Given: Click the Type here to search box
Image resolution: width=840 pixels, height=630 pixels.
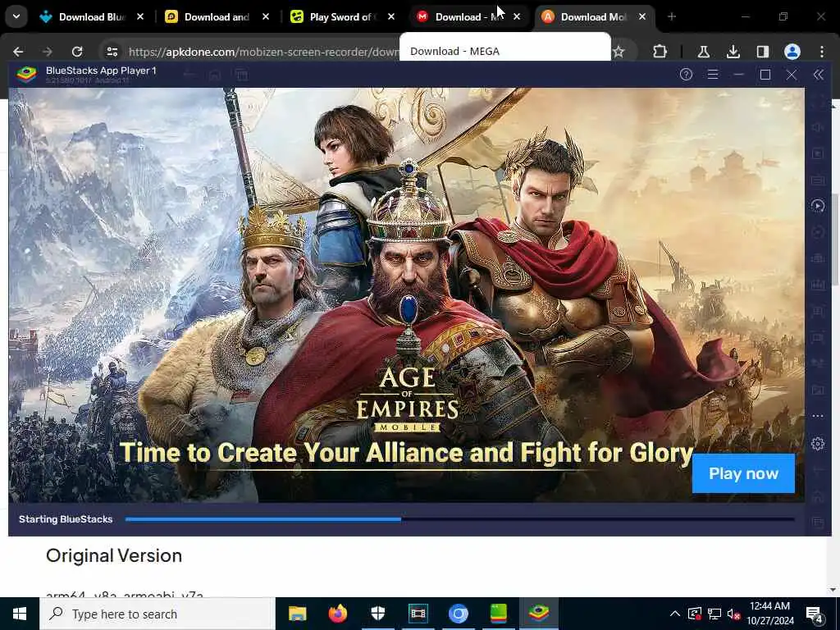Looking at the screenshot, I should [x=157, y=614].
